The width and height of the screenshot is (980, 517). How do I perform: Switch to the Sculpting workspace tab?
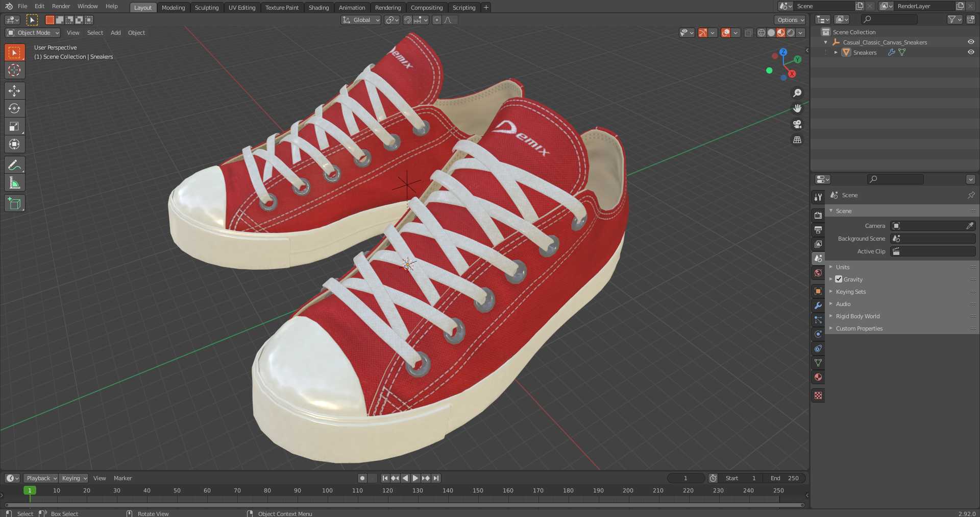(207, 7)
